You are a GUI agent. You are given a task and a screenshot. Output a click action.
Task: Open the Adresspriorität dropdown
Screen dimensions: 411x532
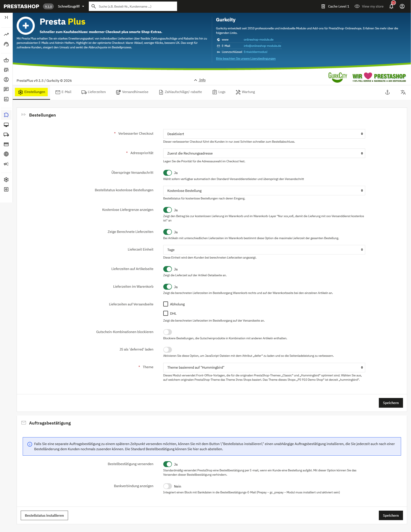pyautogui.click(x=264, y=153)
